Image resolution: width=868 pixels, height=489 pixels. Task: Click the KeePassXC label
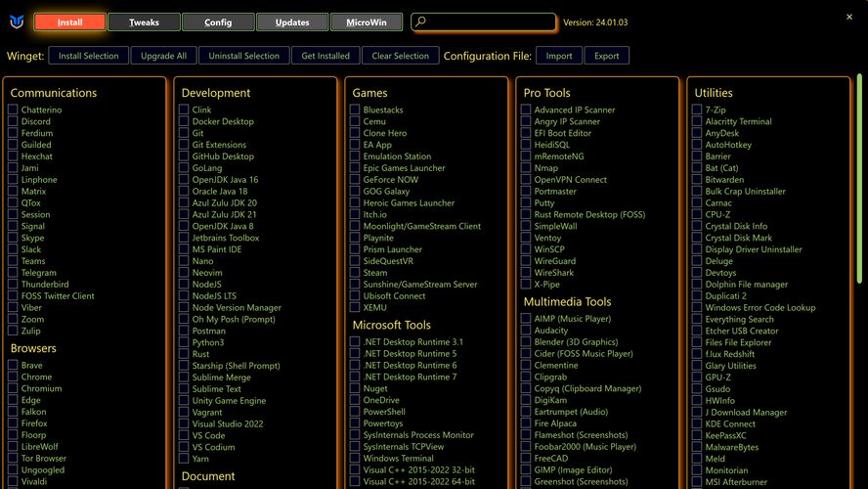[725, 435]
